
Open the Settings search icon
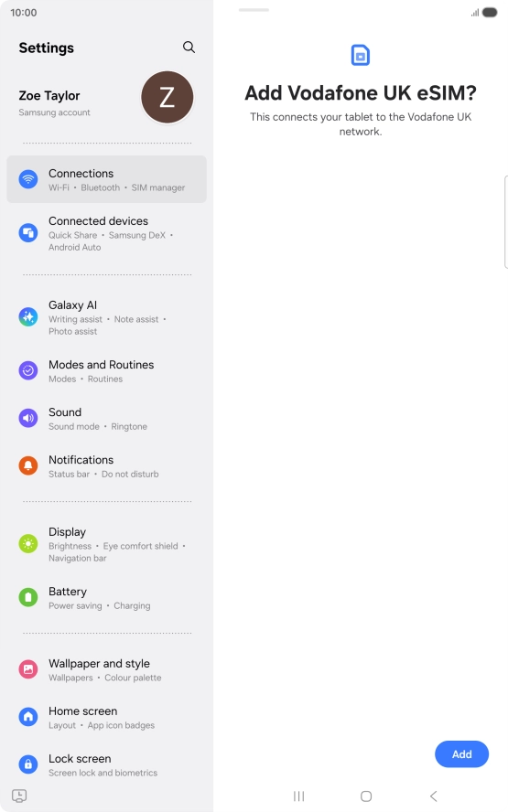189,48
